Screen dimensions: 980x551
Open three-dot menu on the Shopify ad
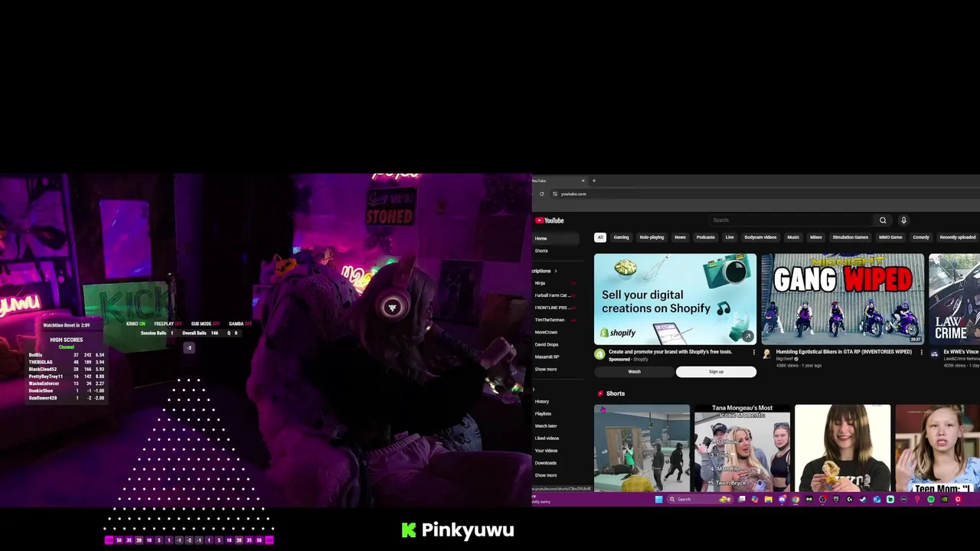[x=753, y=353]
